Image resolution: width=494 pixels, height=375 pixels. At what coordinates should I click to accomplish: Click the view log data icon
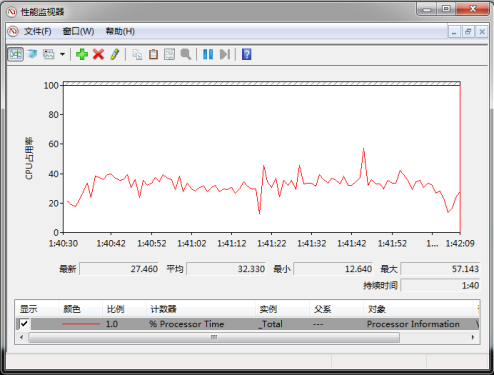[x=32, y=54]
